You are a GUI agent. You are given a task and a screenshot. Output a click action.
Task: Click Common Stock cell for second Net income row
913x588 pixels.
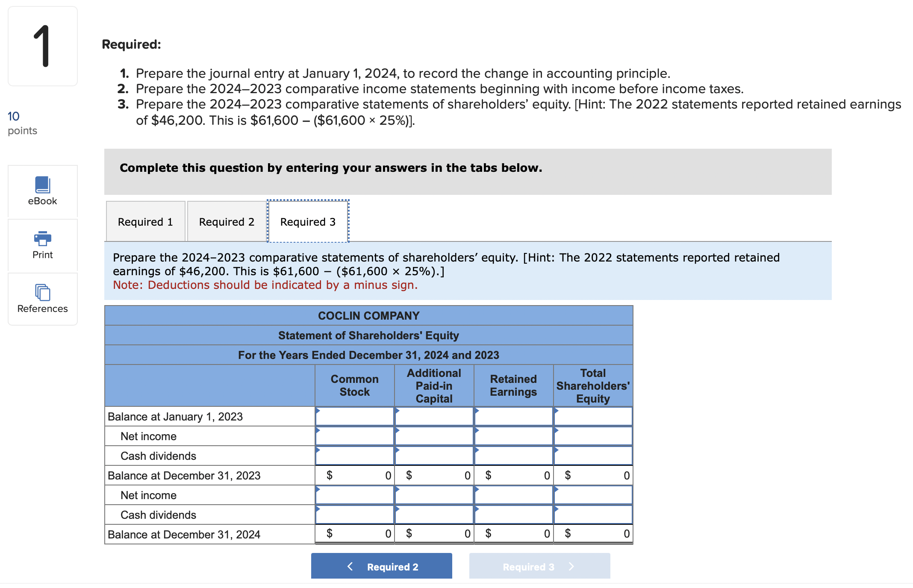click(x=354, y=495)
